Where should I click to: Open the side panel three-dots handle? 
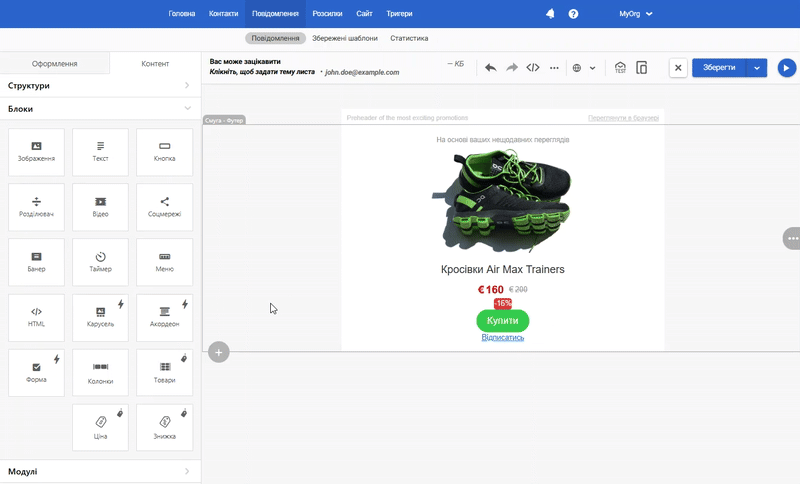coord(791,238)
